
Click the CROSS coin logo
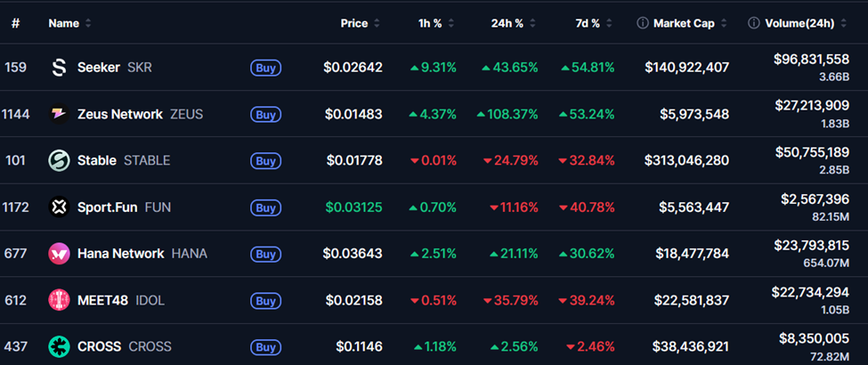point(59,347)
